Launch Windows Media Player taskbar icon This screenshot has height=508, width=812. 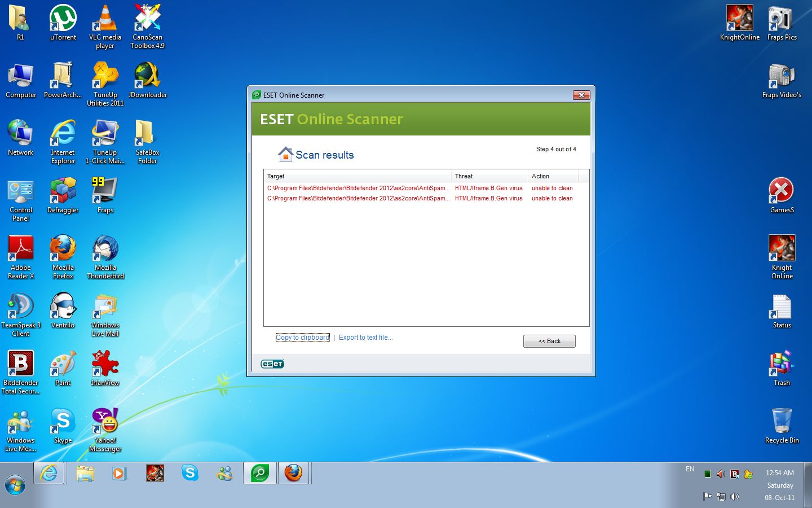pyautogui.click(x=120, y=473)
